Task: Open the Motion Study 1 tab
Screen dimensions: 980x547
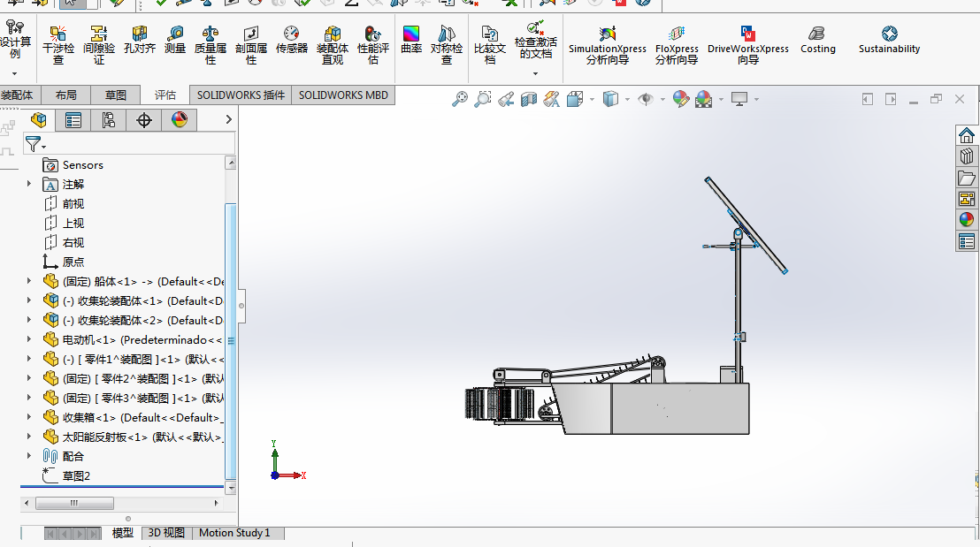Action: [x=235, y=533]
